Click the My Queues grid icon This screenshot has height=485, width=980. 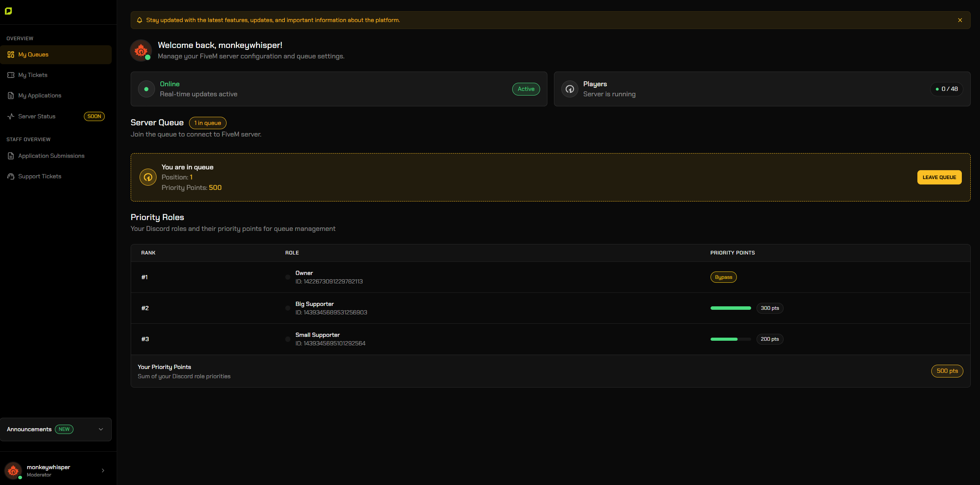(x=11, y=55)
